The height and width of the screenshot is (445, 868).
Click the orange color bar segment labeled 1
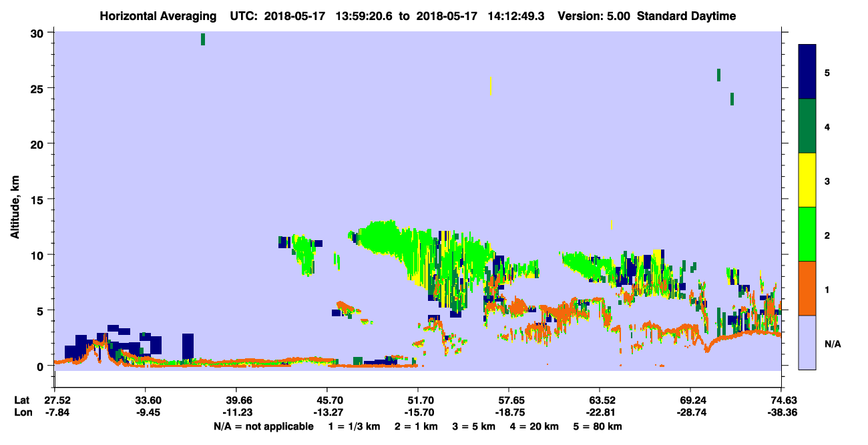pos(807,288)
